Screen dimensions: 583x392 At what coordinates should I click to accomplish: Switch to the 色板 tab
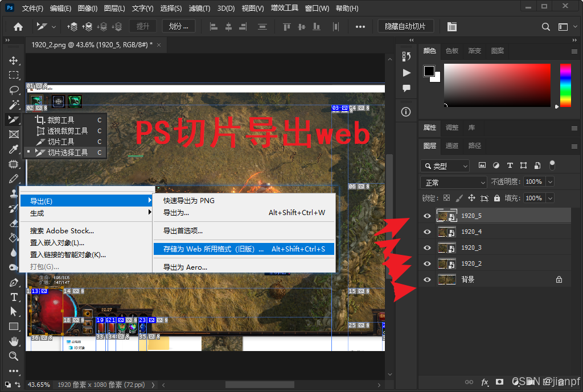pyautogui.click(x=451, y=51)
